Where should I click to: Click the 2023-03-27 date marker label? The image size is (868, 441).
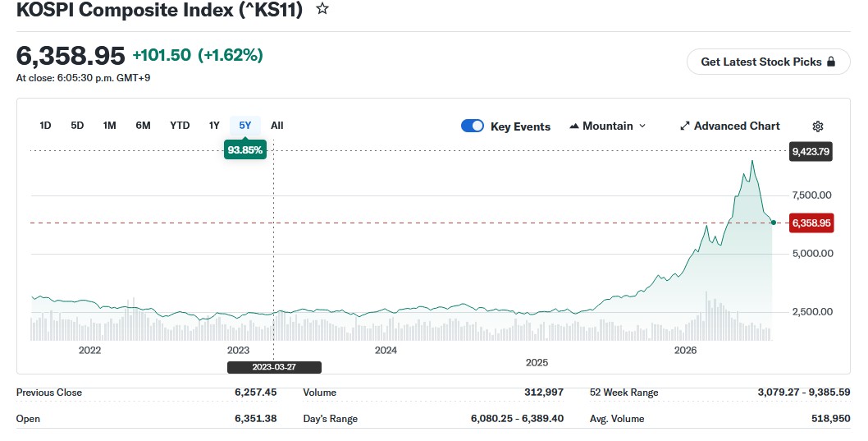coord(274,367)
